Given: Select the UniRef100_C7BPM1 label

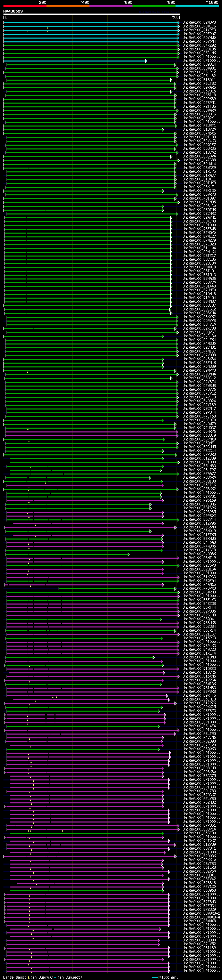Looking at the screenshot, I should click(199, 103).
